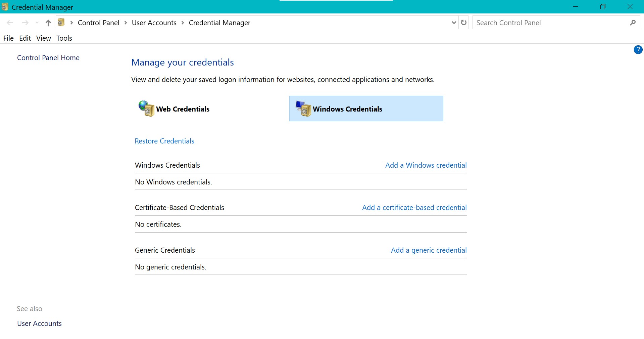Restore down the window
This screenshot has height=339, width=644.
[603, 7]
